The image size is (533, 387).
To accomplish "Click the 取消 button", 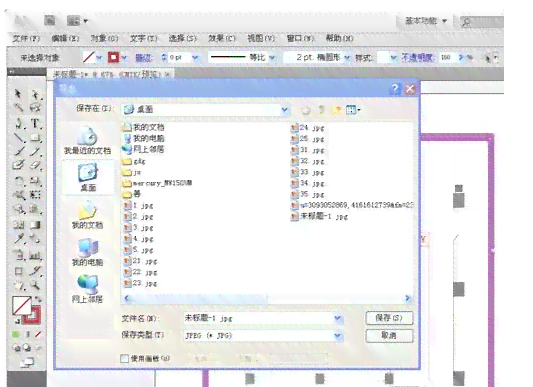I will click(389, 336).
